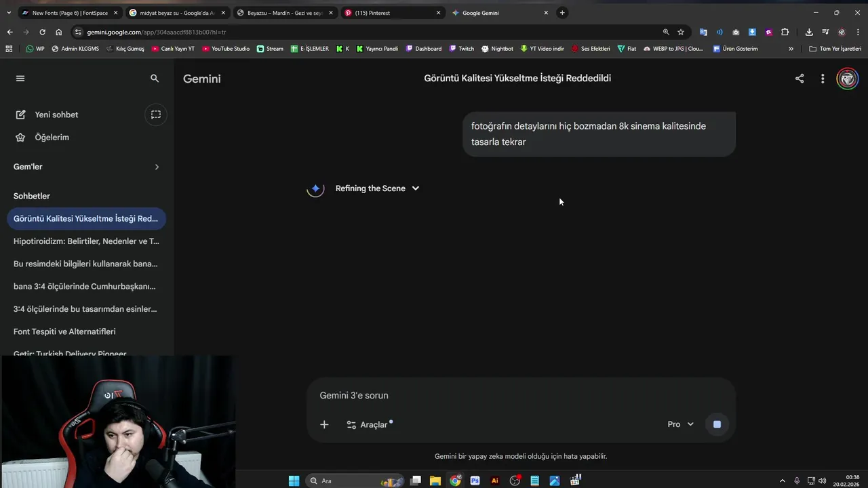Open the extensions puzzle icon
Screen dimensions: 868x488
point(785,32)
